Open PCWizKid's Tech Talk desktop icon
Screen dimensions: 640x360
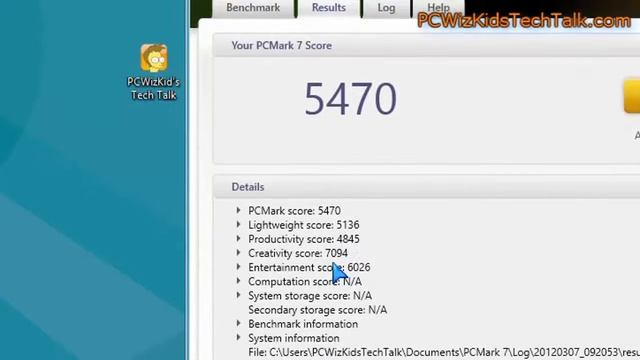[x=153, y=72]
